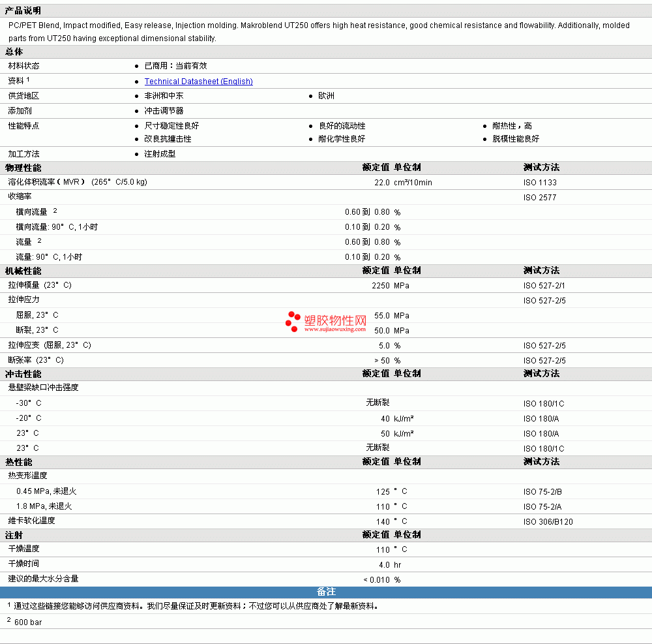
Task: Click the ISO 2577 test method
Action: [540, 197]
